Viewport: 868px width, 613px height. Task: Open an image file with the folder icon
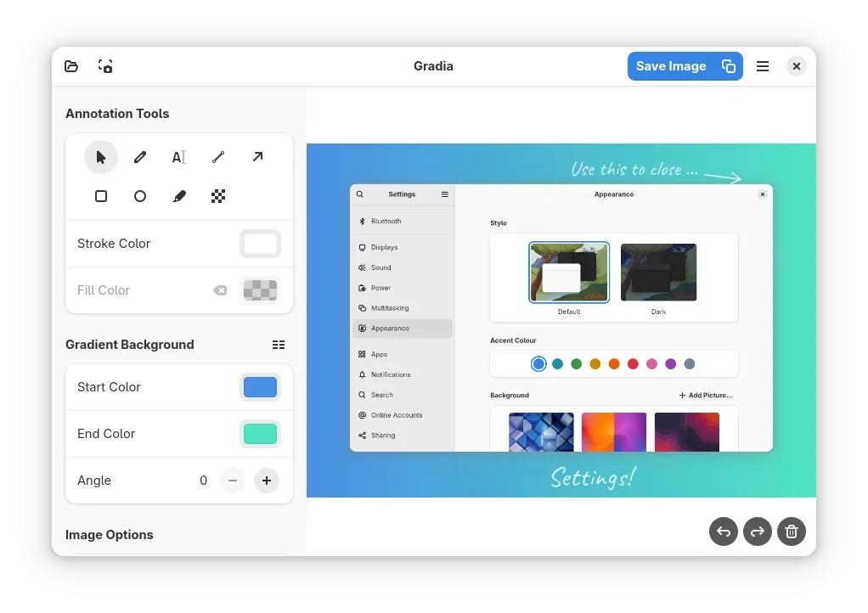(x=71, y=66)
